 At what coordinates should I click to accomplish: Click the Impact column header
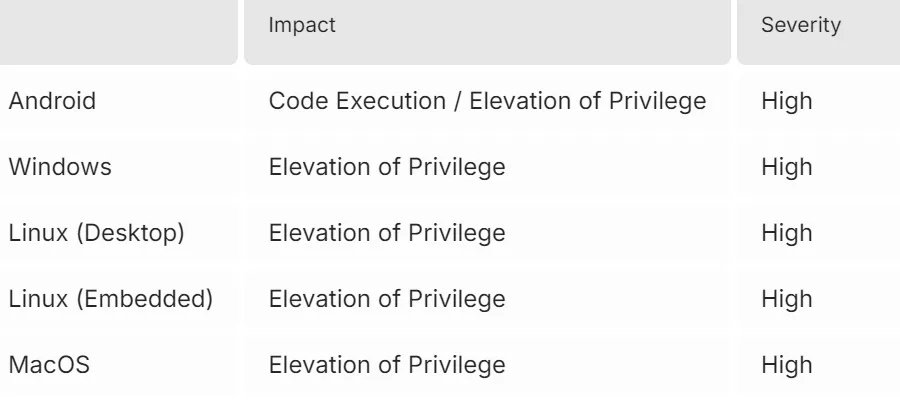pyautogui.click(x=302, y=27)
